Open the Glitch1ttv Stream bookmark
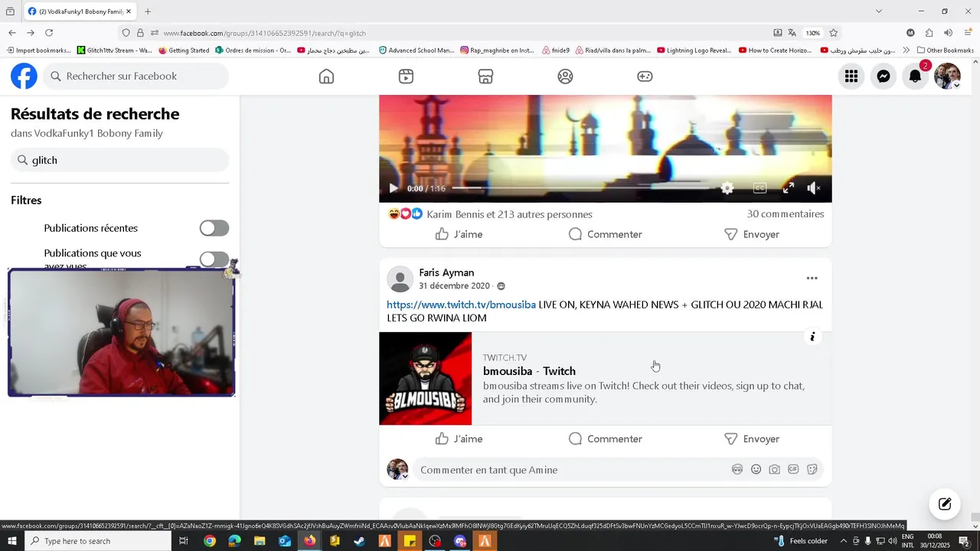The image size is (980, 551). pos(115,51)
